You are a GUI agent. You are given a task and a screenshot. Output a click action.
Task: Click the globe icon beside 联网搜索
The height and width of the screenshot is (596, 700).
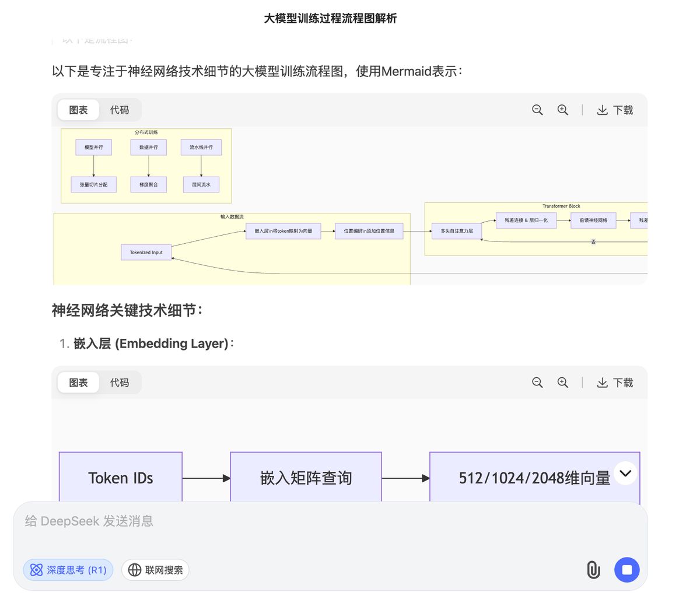tap(135, 570)
